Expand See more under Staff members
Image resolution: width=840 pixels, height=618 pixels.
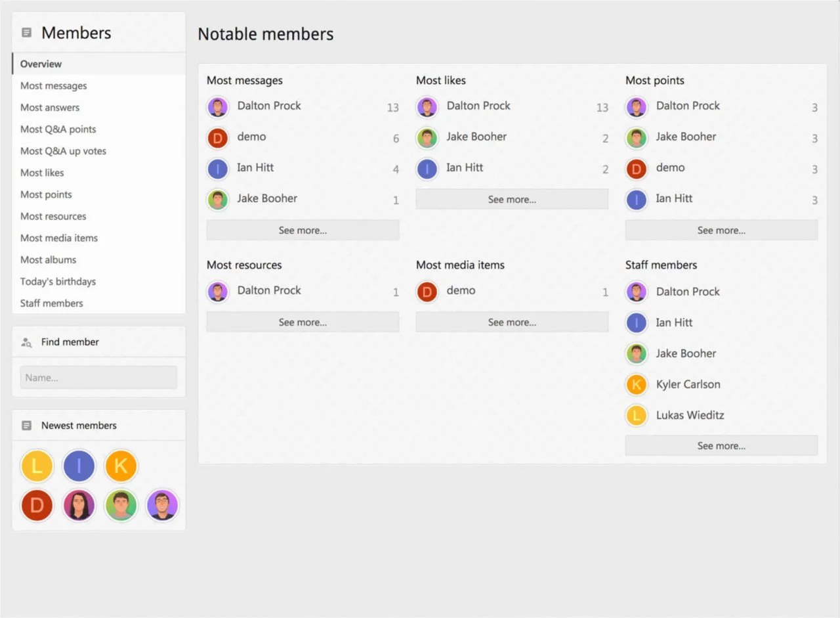[721, 446]
